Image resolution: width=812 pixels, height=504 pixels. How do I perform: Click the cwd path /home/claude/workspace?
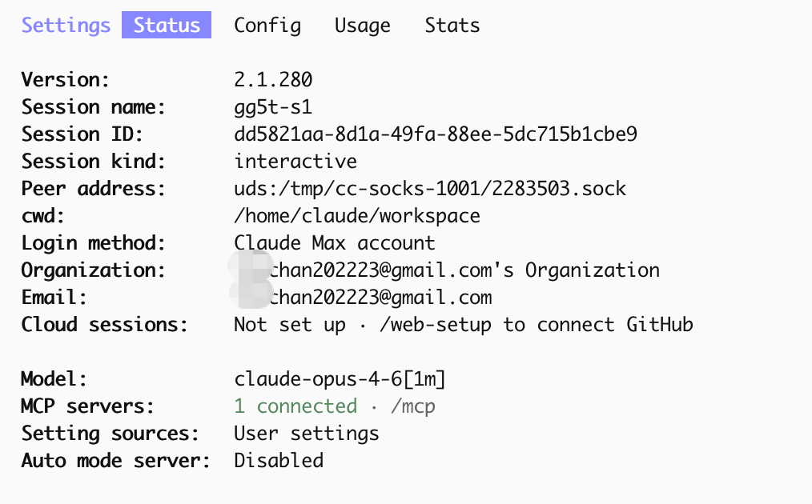click(357, 216)
